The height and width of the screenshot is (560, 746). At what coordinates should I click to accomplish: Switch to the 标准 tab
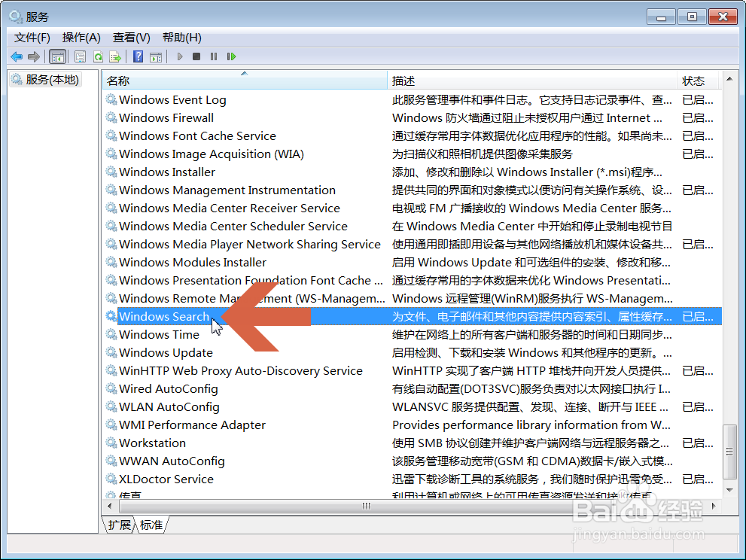pos(151,525)
